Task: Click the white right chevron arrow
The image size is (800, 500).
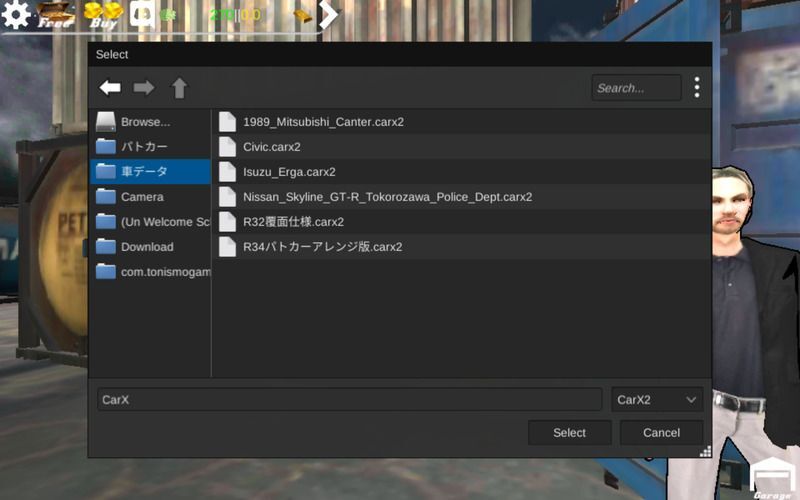Action: point(329,14)
